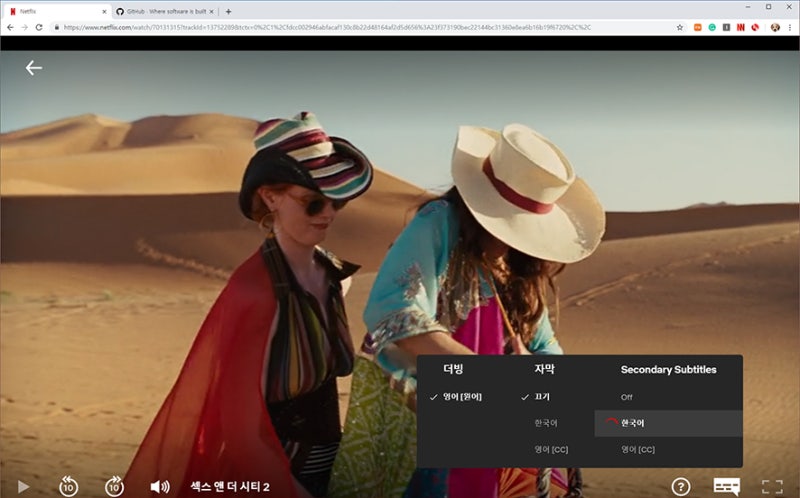The image size is (800, 498).
Task: Click the Secondary Subtitles heading
Action: [x=668, y=369]
